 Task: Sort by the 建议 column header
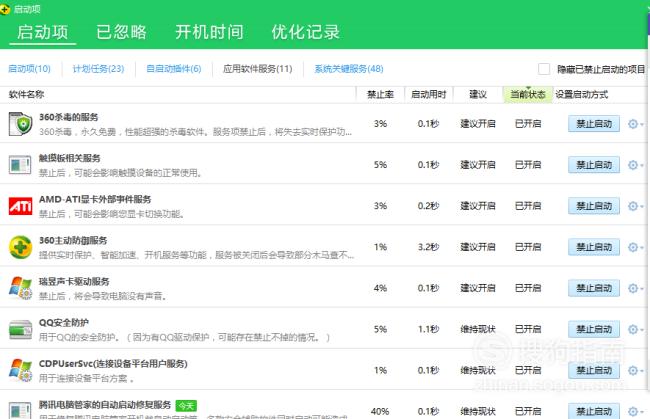[x=478, y=94]
